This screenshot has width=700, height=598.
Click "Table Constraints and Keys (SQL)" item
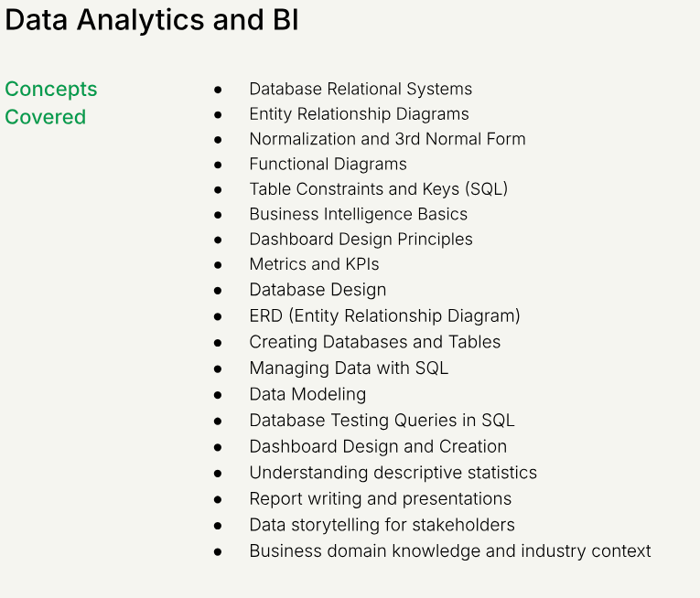[x=378, y=189]
